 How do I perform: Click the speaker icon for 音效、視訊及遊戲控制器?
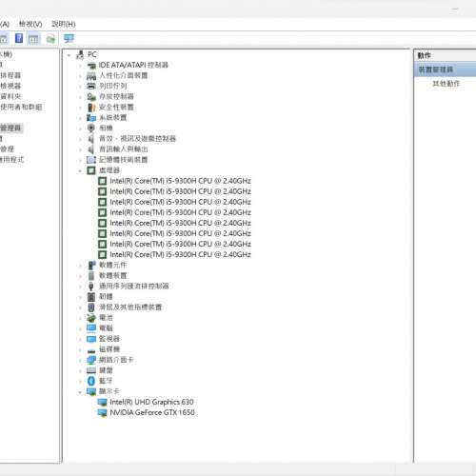[91, 139]
